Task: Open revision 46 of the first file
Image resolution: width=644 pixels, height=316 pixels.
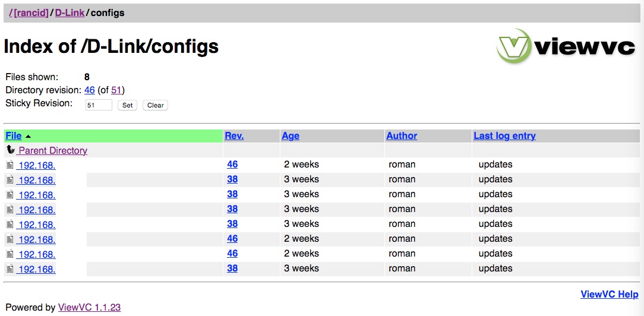Action: [x=232, y=165]
